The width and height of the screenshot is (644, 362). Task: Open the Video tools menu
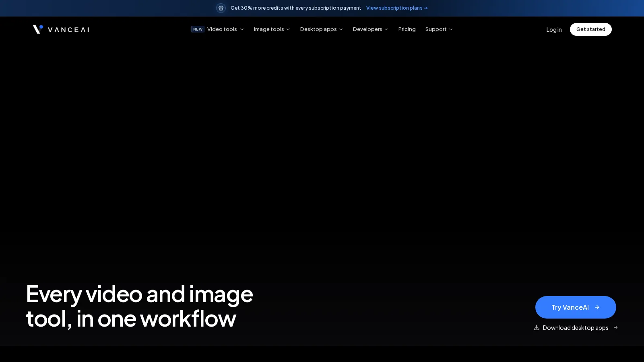pos(222,29)
